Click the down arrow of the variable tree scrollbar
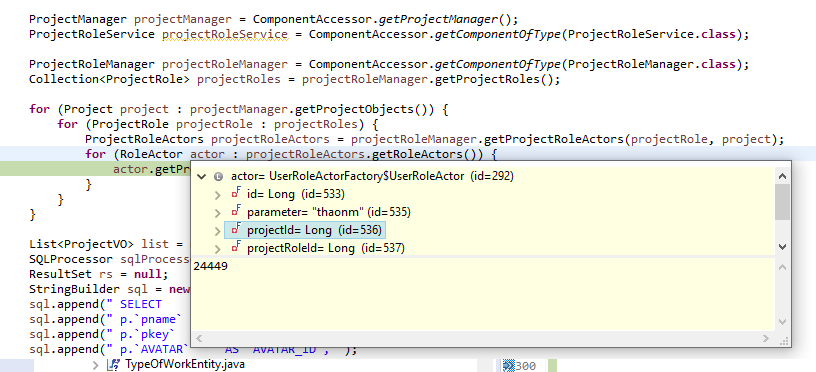This screenshot has width=816, height=372. click(x=782, y=247)
